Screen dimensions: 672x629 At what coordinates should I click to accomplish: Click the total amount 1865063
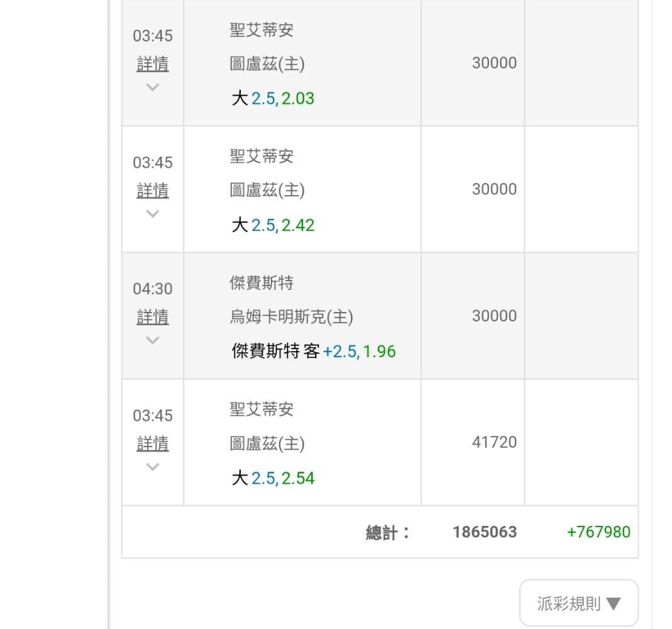pos(484,532)
